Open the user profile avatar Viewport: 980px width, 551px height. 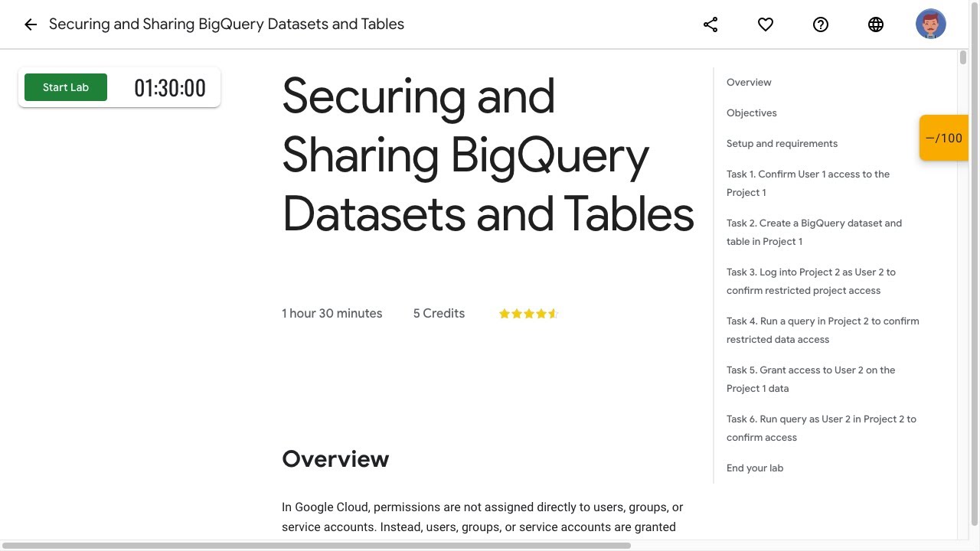click(931, 24)
